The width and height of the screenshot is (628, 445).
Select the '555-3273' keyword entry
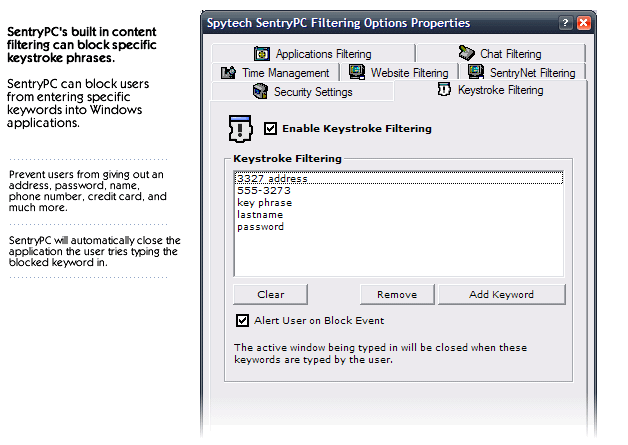coord(399,191)
